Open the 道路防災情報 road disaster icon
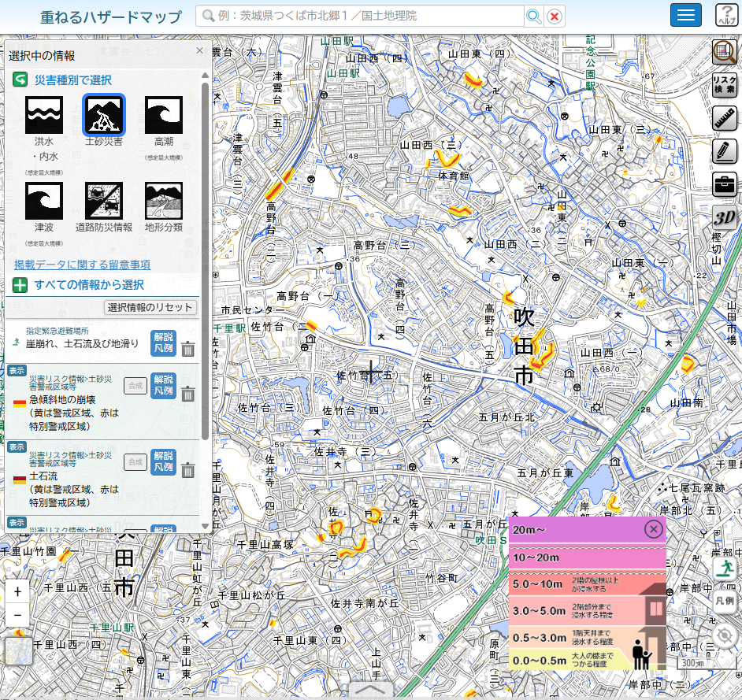Viewport: 742px width, 700px height. point(104,201)
